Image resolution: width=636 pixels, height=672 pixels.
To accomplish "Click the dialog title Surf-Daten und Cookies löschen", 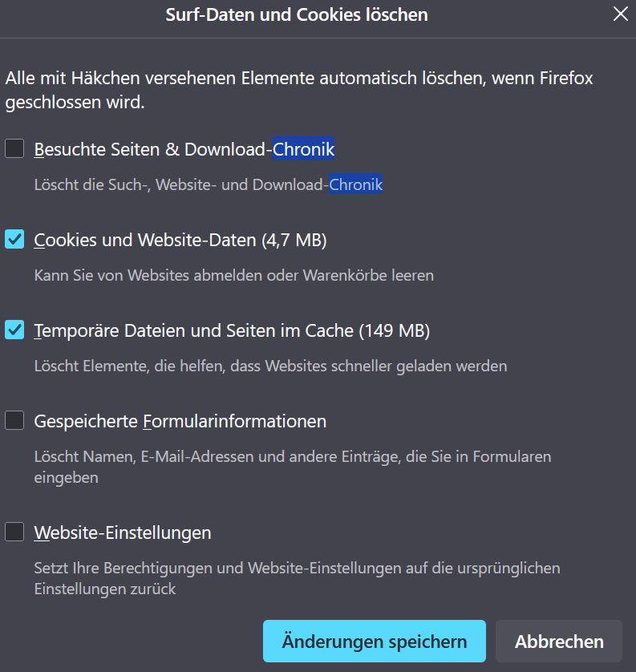I will (x=297, y=14).
